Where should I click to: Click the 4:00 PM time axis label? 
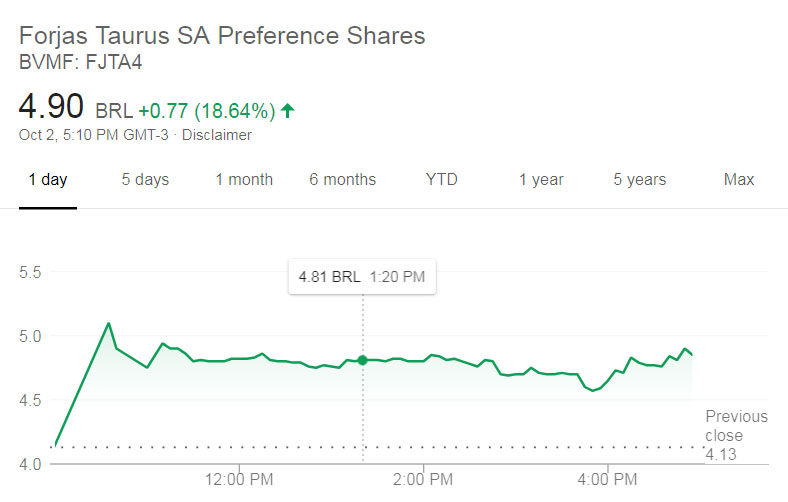tap(607, 479)
